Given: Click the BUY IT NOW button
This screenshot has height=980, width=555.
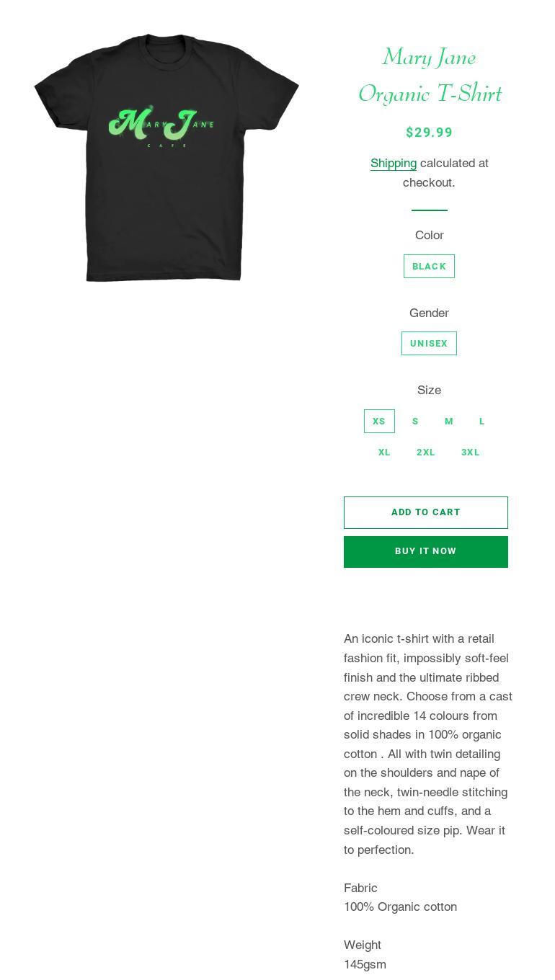Looking at the screenshot, I should [426, 552].
